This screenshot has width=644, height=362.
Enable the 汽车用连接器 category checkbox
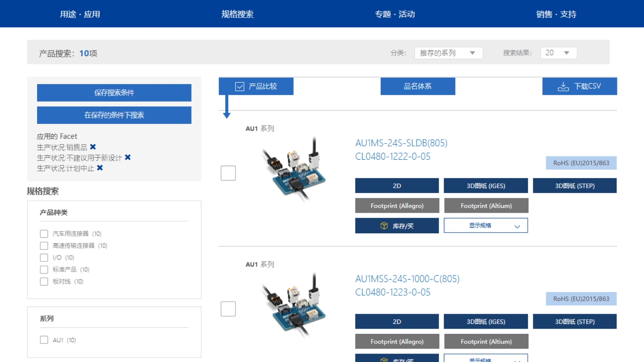tap(44, 233)
